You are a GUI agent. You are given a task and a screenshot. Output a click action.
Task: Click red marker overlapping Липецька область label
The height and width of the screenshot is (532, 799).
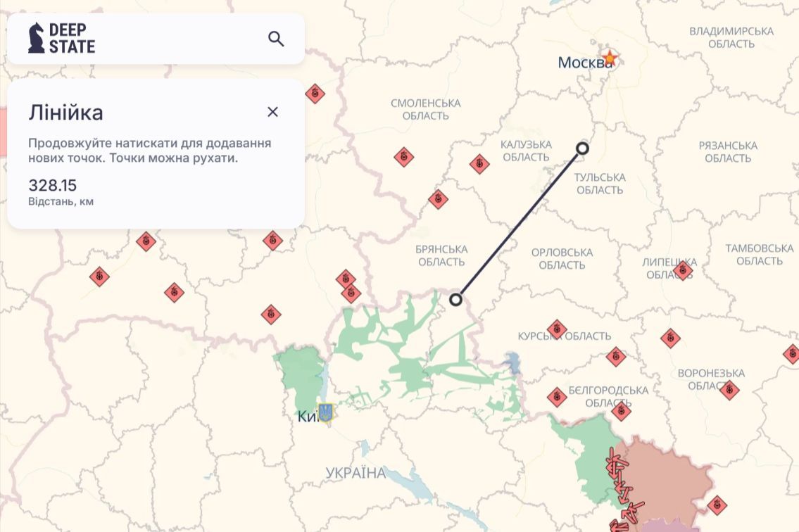682,270
